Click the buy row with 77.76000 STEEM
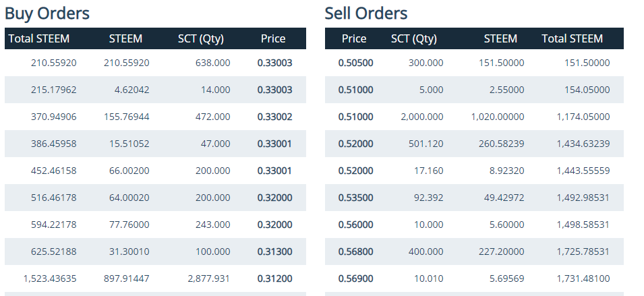 155,225
